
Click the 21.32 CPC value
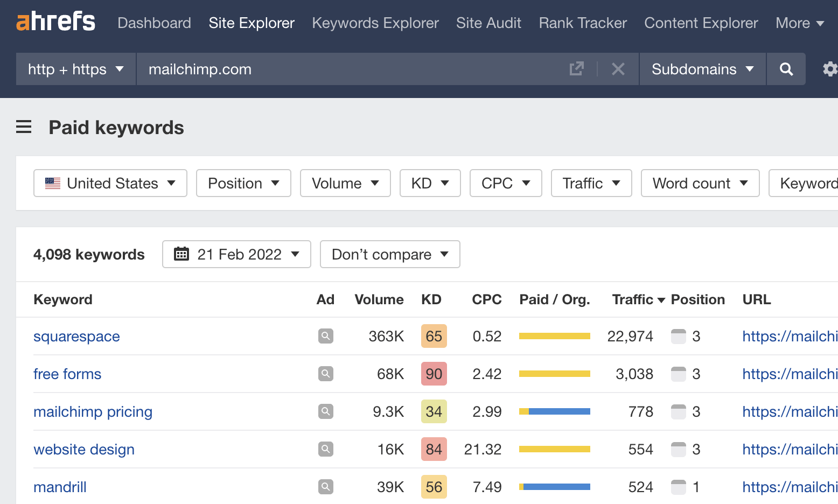tap(483, 450)
